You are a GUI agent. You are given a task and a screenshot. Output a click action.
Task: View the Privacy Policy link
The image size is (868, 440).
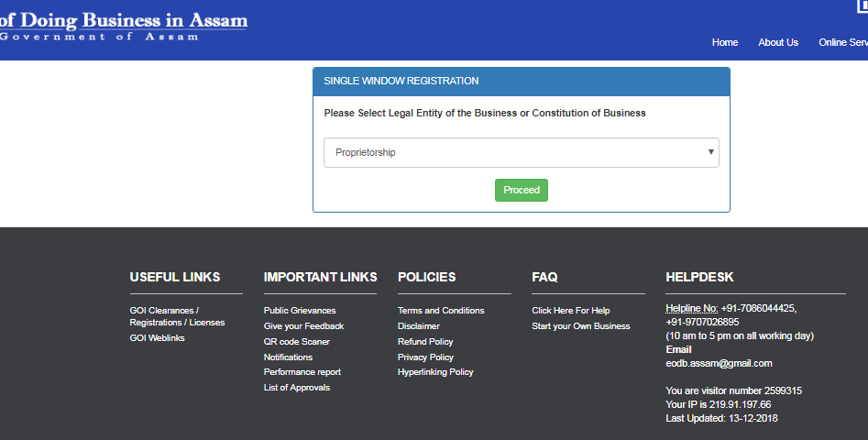click(x=425, y=357)
